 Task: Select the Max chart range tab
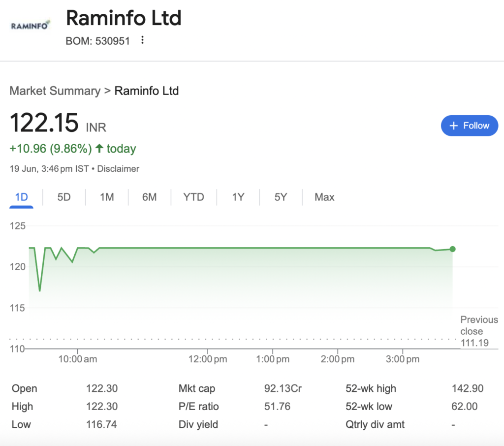[x=324, y=197]
